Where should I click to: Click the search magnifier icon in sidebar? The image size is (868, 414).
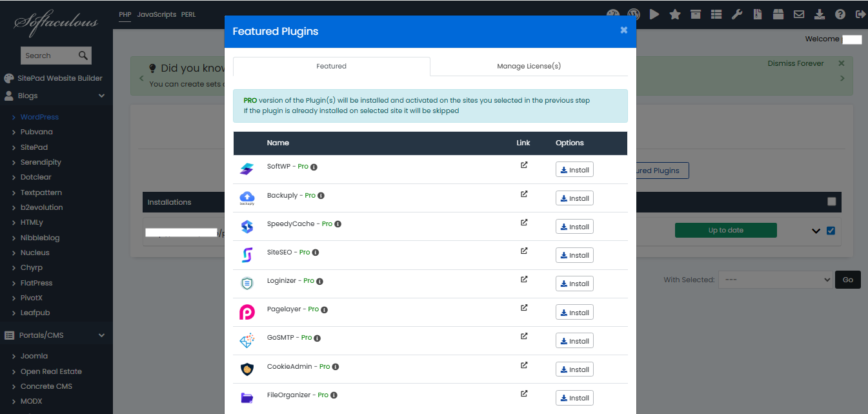[x=83, y=56]
